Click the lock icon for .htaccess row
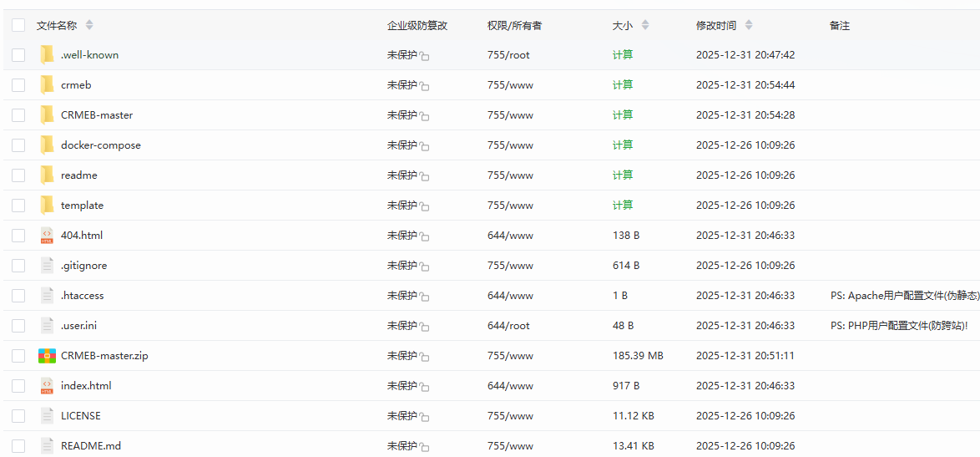This screenshot has width=980, height=457. 424,297
